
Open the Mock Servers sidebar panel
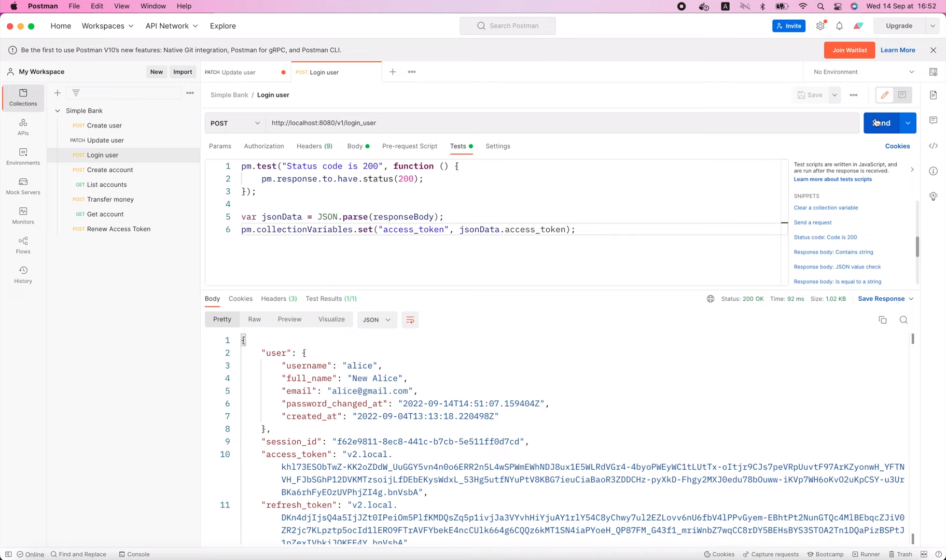(x=23, y=186)
